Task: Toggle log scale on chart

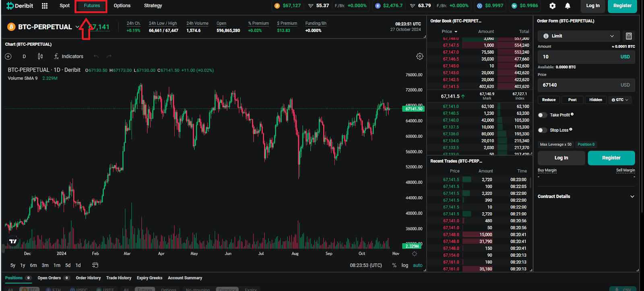Action: [405, 265]
